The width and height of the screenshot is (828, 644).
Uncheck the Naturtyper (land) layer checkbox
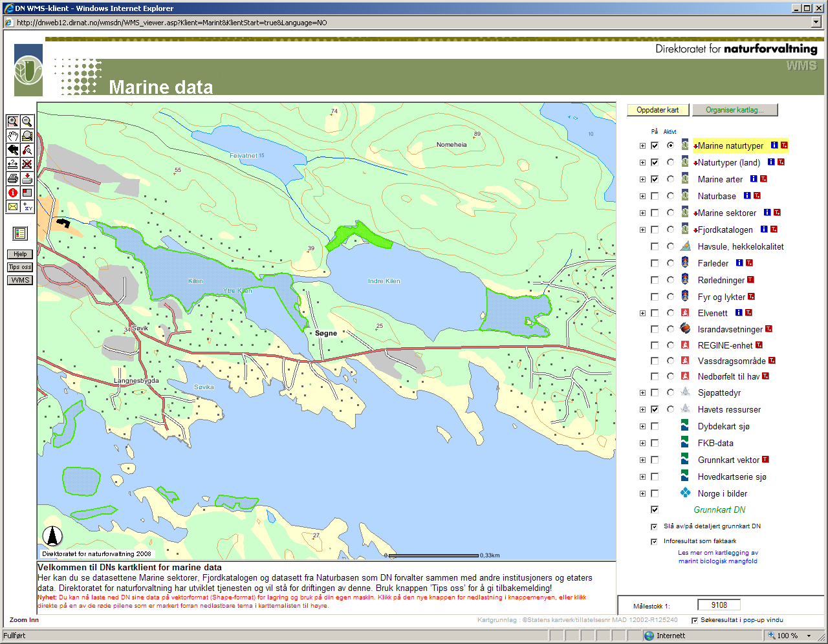point(655,162)
